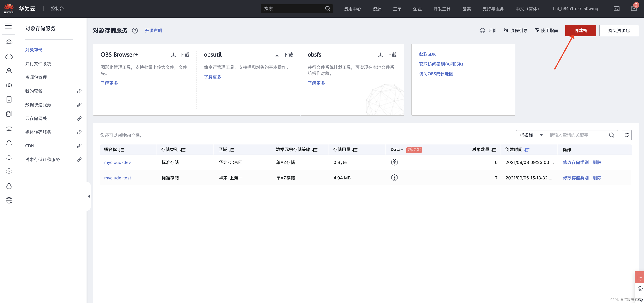The height and width of the screenshot is (303, 644).
Task: Click the help question mark icon
Action: (x=135, y=30)
